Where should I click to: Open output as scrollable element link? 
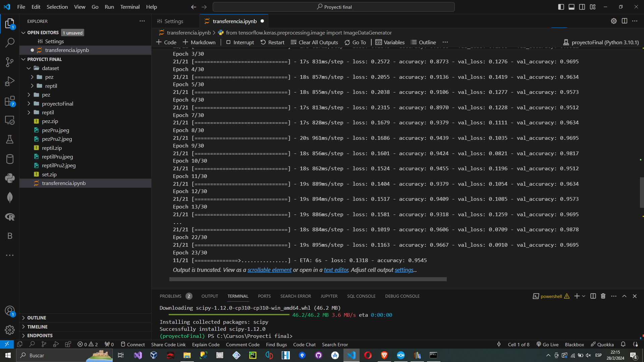pyautogui.click(x=269, y=270)
